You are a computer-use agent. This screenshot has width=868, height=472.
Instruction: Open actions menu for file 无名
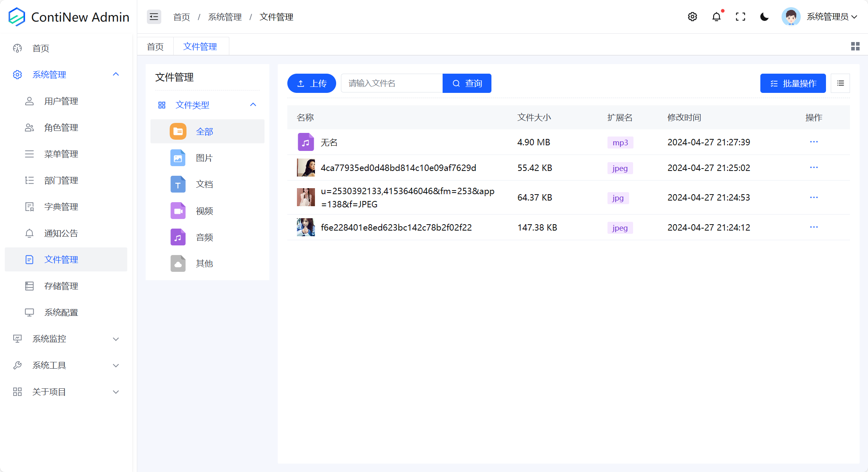pyautogui.click(x=814, y=142)
